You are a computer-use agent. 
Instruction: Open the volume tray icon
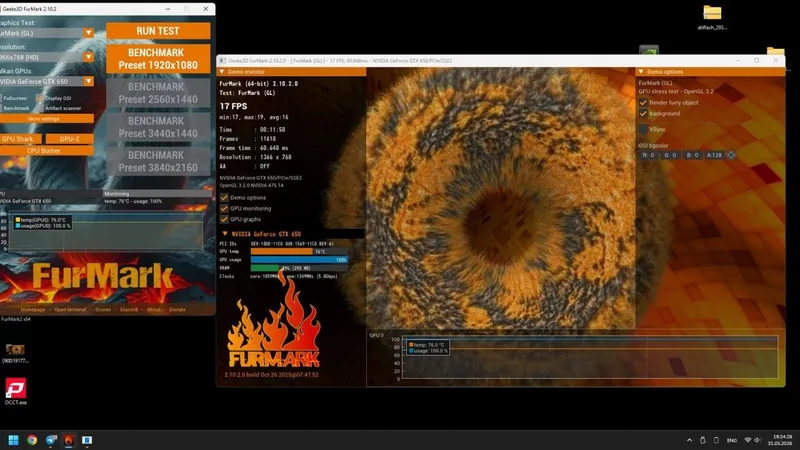[x=758, y=440]
